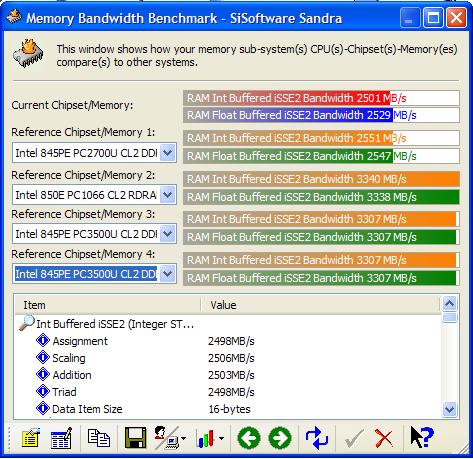
Task: Click the list scrollbar down arrow
Action: (x=450, y=409)
